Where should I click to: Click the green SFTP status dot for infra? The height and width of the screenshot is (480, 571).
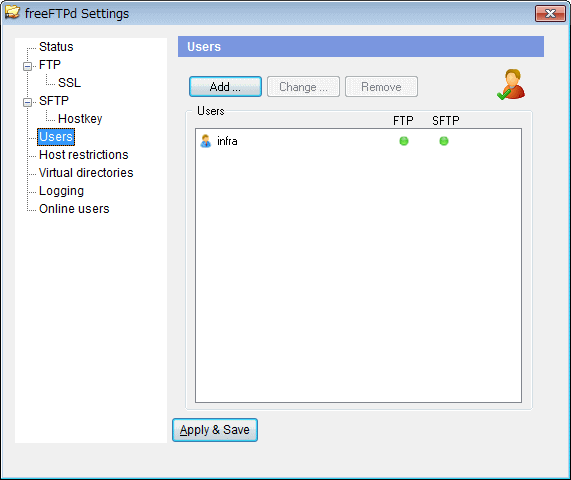click(x=444, y=141)
